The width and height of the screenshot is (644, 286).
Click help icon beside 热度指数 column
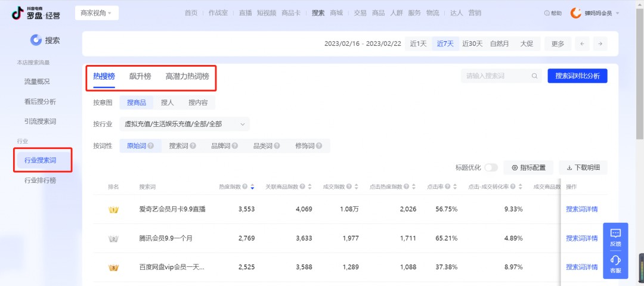tap(245, 186)
